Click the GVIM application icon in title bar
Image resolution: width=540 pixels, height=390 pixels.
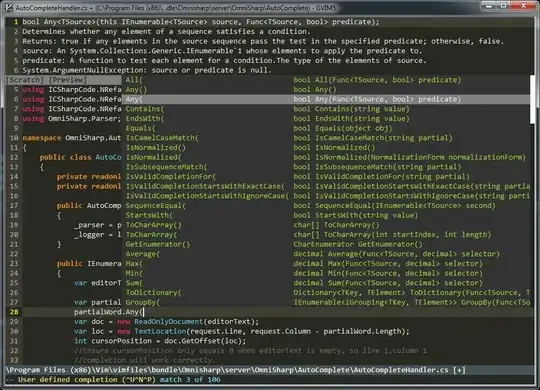coord(9,7)
